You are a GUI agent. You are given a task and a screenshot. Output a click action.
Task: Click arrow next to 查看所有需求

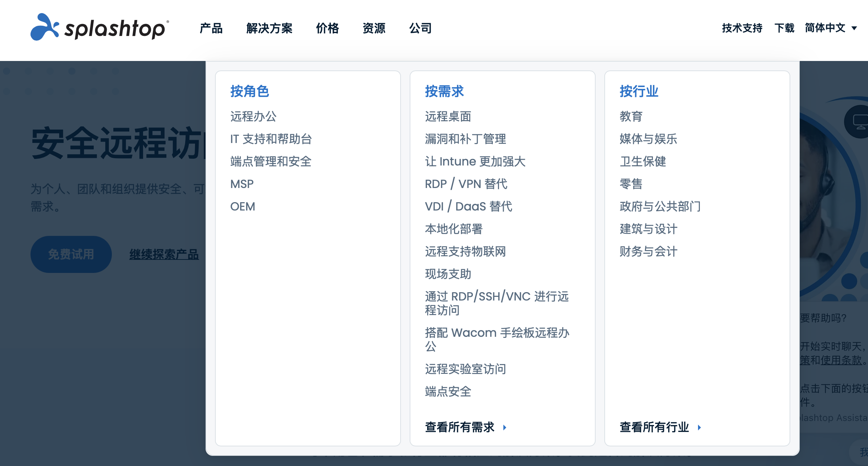[504, 428]
